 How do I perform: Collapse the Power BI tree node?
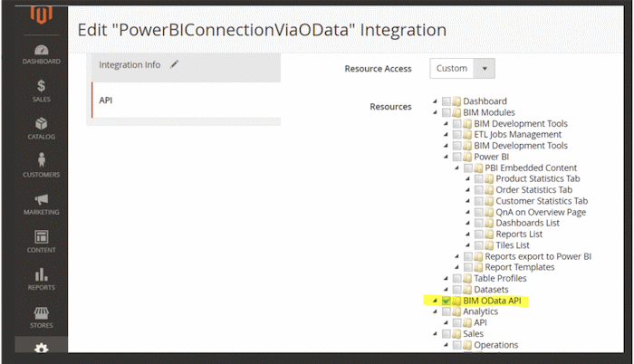pyautogui.click(x=446, y=157)
